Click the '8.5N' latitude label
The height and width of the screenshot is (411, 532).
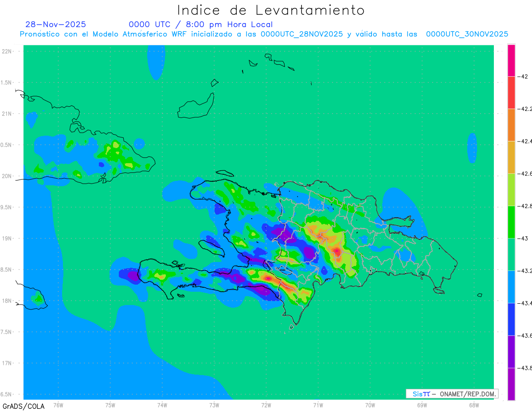click(6, 270)
